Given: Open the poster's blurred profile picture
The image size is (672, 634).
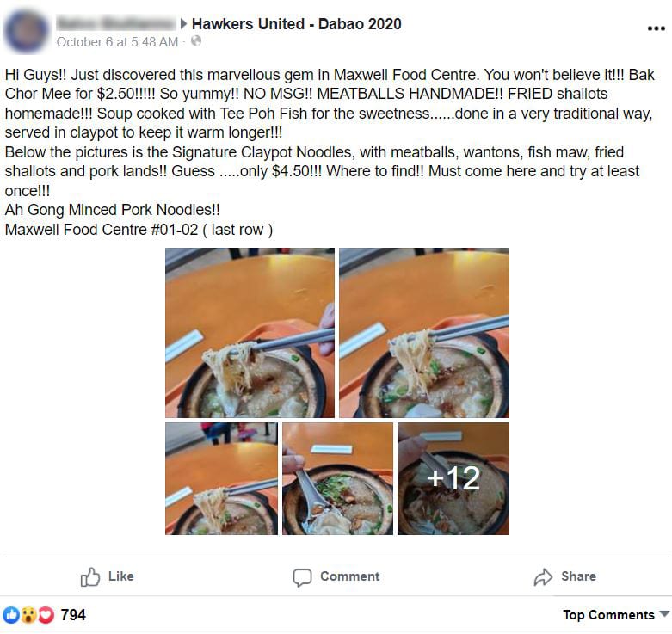Looking at the screenshot, I should (27, 31).
